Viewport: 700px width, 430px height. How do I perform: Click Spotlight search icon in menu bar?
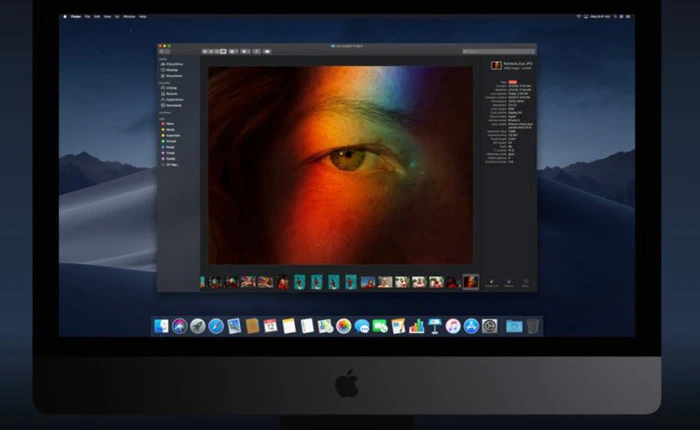(615, 17)
